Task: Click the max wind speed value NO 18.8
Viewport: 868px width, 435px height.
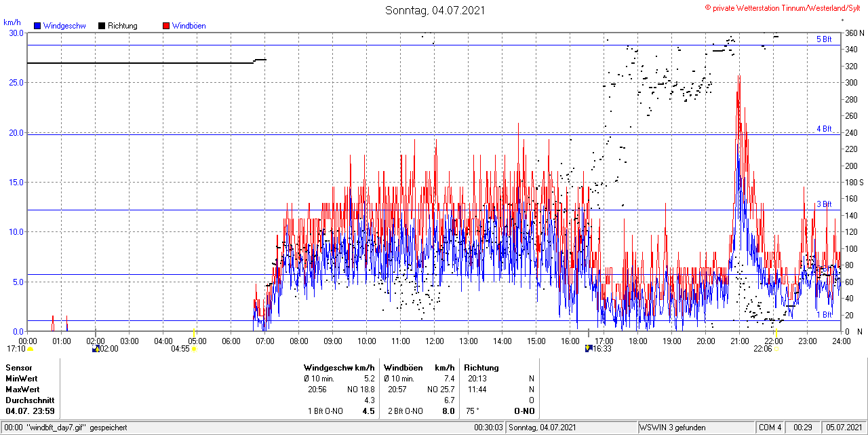Action: tap(361, 390)
